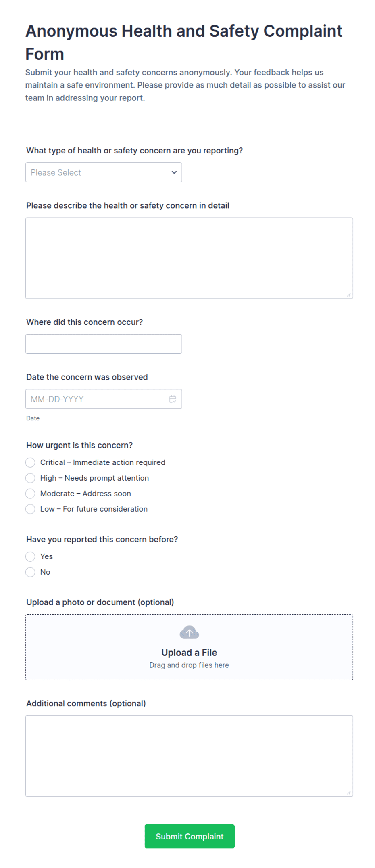Image resolution: width=375 pixels, height=868 pixels.
Task: Click the additional comments resize handle
Action: click(x=349, y=793)
